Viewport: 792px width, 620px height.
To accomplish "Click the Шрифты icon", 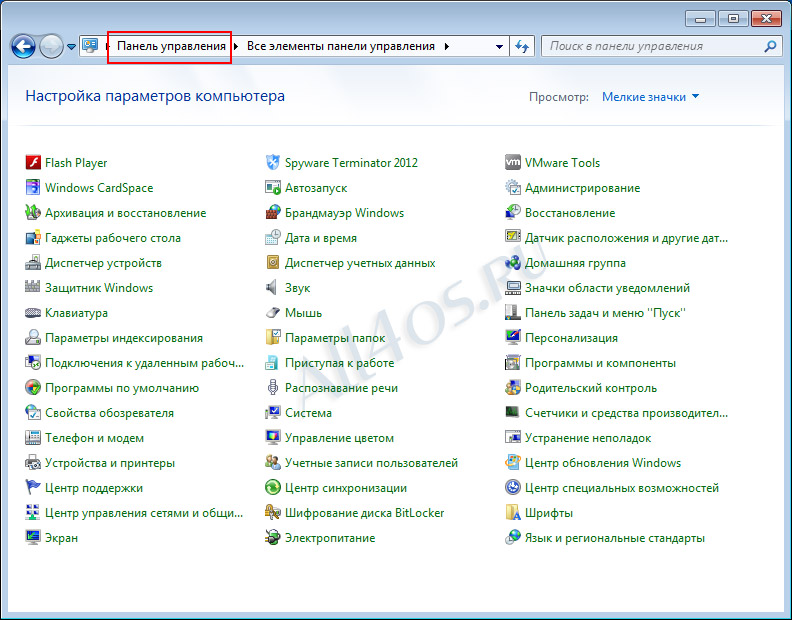I will (513, 513).
